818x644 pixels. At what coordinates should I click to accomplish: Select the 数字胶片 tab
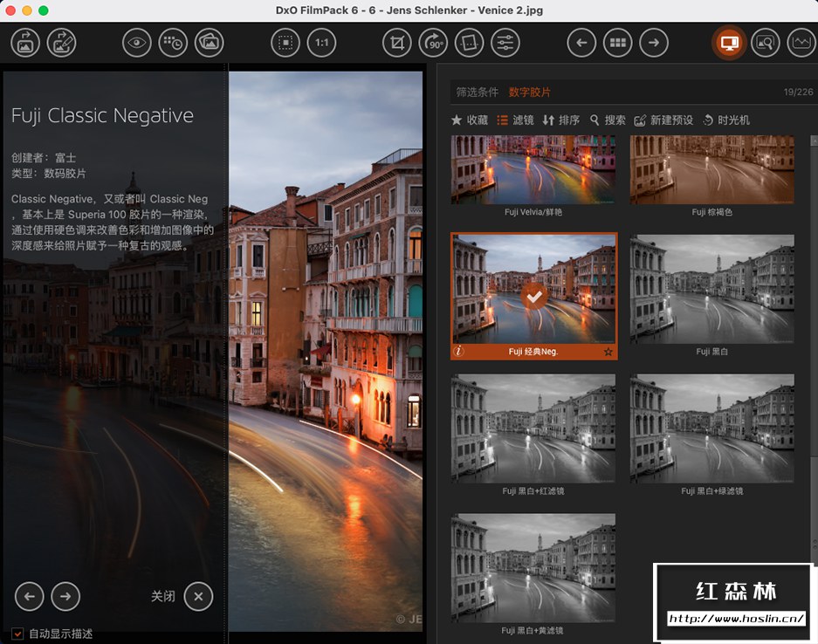coord(530,92)
